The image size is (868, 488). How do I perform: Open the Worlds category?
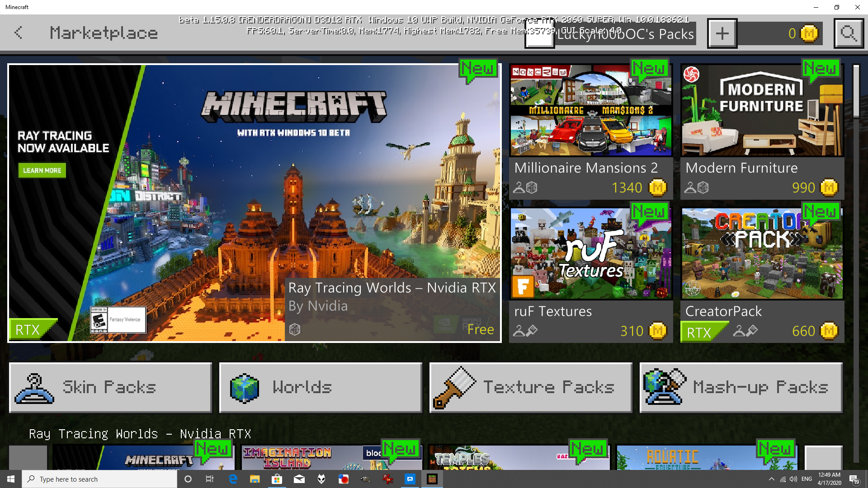pos(321,387)
